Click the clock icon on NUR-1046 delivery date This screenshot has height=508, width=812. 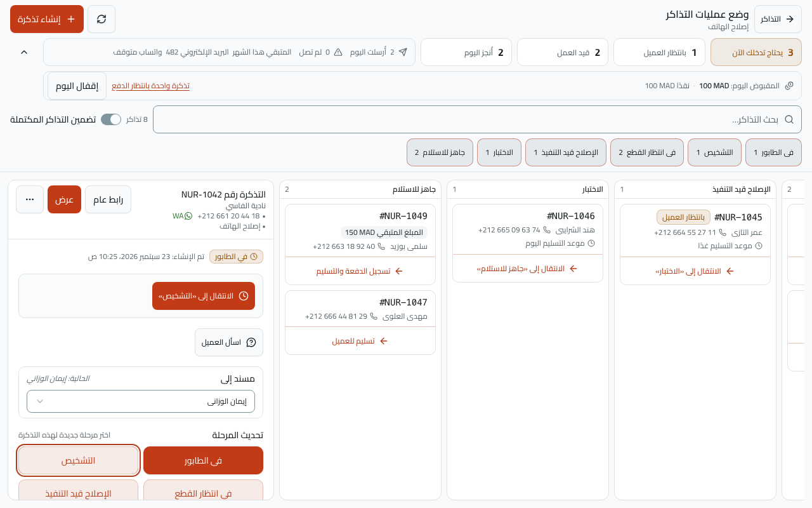(x=591, y=243)
